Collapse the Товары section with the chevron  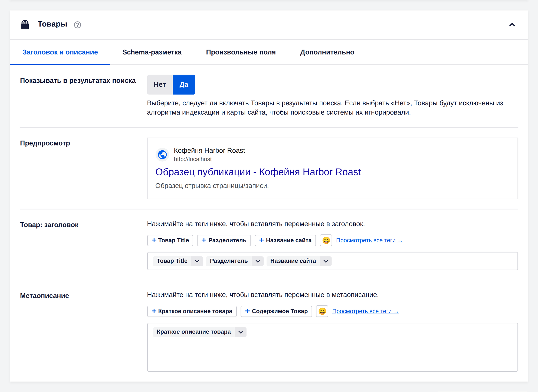(512, 25)
